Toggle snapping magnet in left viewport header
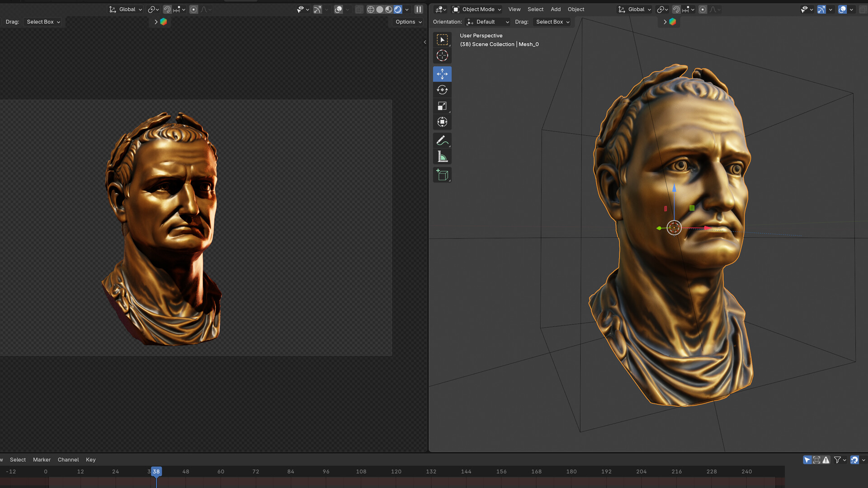 167,9
